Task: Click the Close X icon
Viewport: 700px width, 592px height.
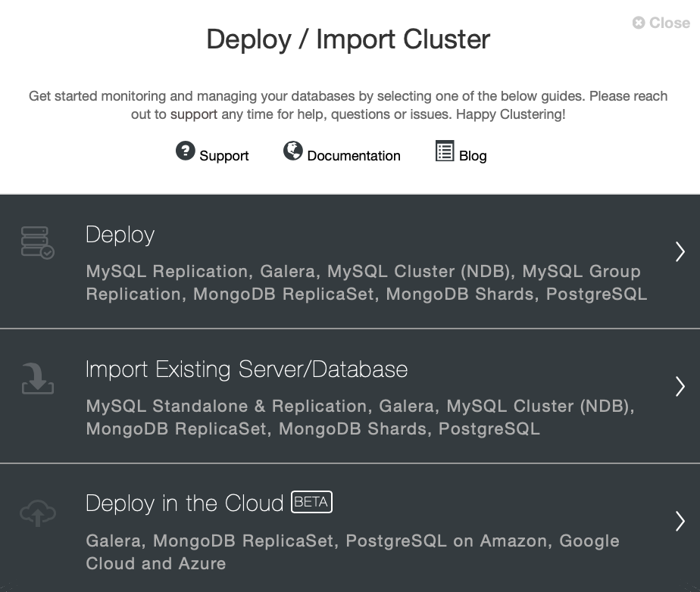Action: pyautogui.click(x=639, y=23)
